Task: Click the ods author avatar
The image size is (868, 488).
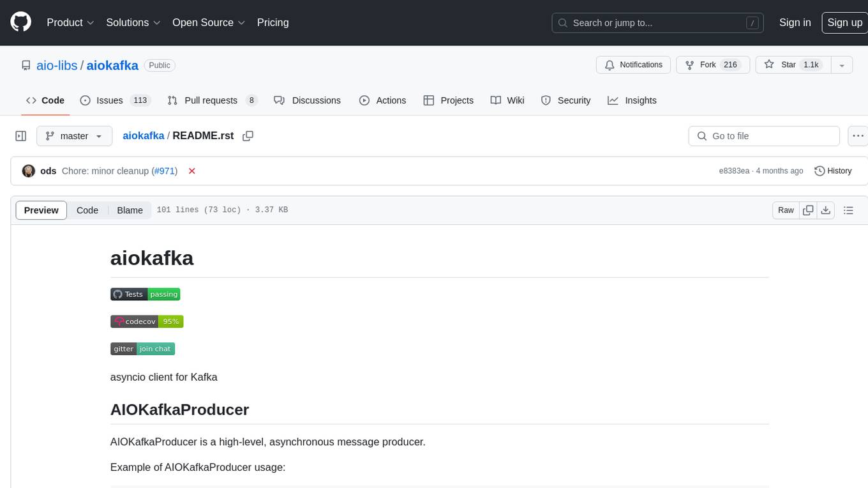Action: (29, 171)
